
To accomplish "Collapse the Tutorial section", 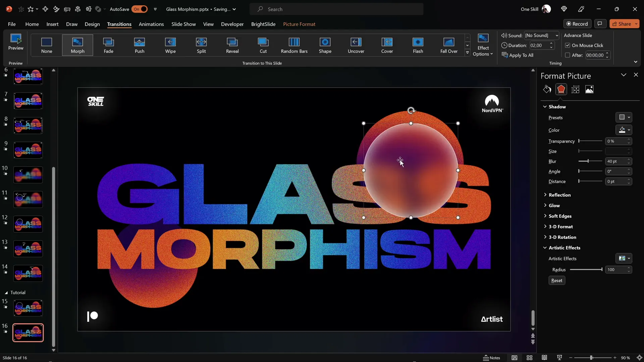I will point(6,293).
